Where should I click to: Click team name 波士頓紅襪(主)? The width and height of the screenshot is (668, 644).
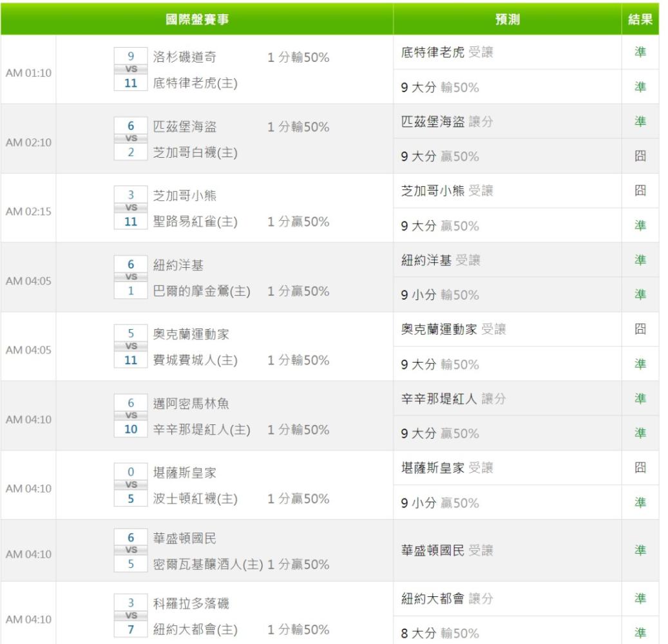(x=195, y=498)
